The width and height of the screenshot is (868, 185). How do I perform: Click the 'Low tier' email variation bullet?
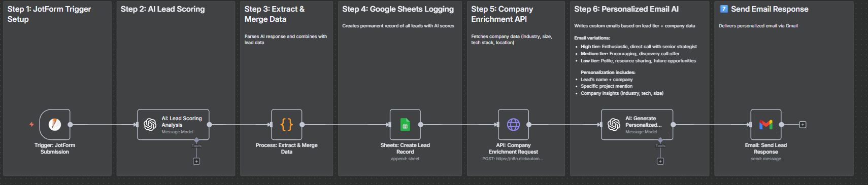pos(638,61)
